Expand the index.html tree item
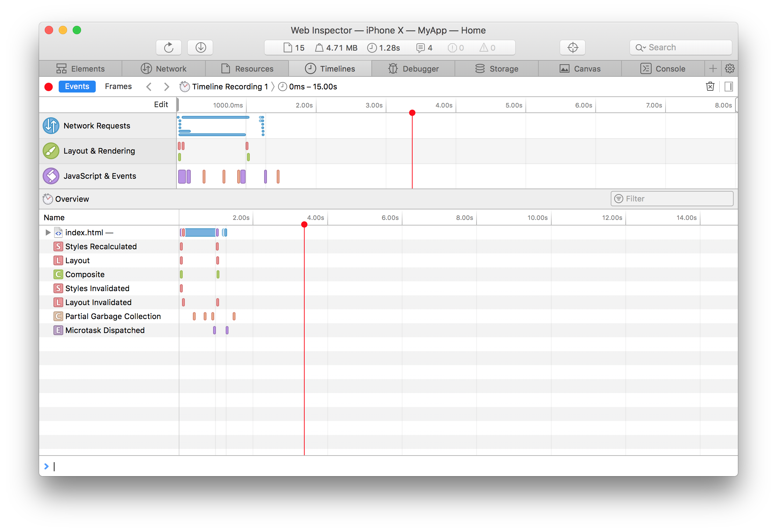777x532 pixels. (47, 232)
